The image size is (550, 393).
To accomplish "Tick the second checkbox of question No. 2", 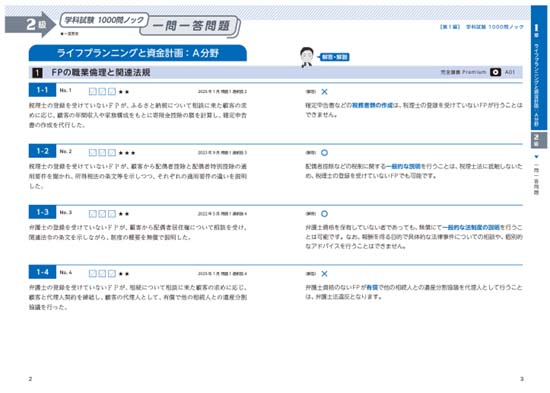I will pyautogui.click(x=102, y=153).
